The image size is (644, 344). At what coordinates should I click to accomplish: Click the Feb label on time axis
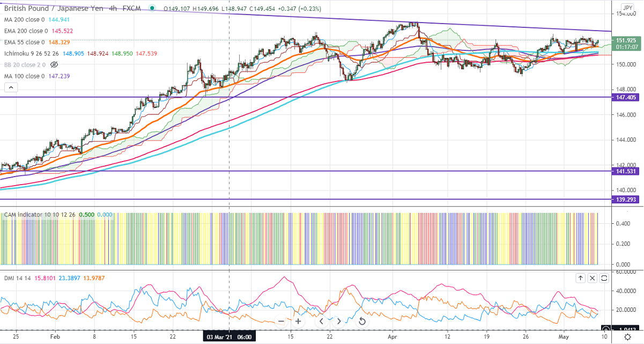(x=55, y=336)
